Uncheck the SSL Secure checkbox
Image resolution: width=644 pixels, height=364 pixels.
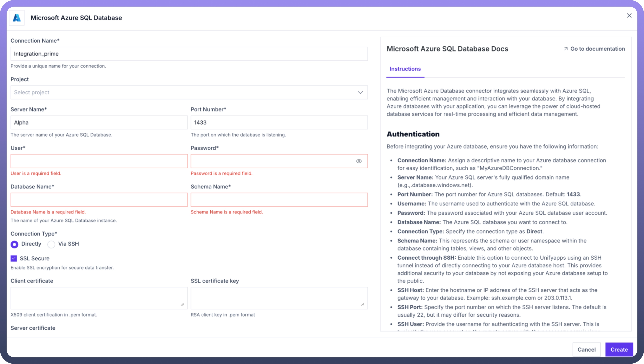14,258
